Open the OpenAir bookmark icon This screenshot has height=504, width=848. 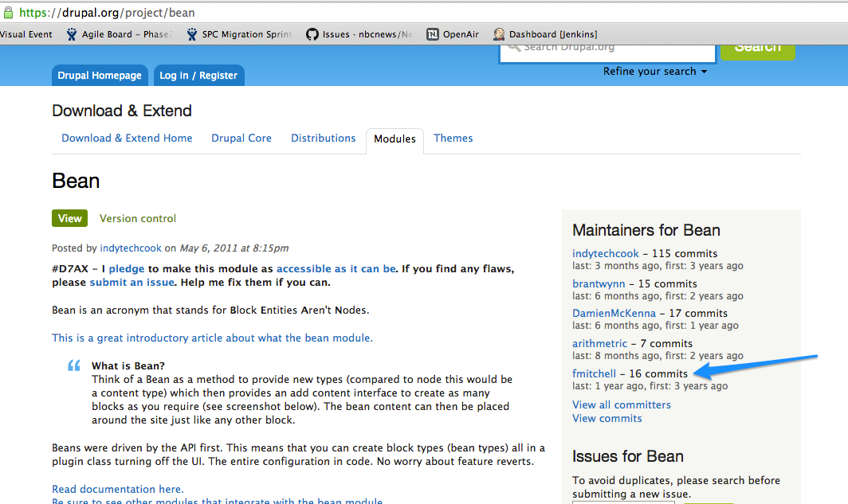point(433,34)
